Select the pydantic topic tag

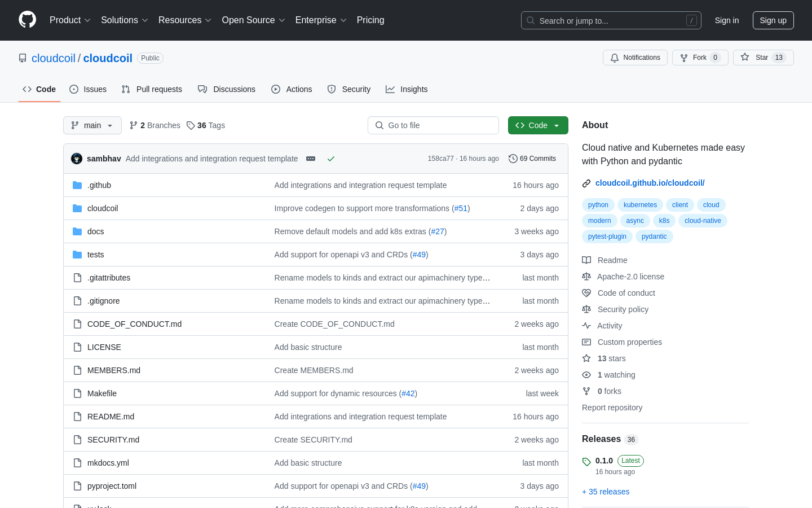click(x=654, y=237)
